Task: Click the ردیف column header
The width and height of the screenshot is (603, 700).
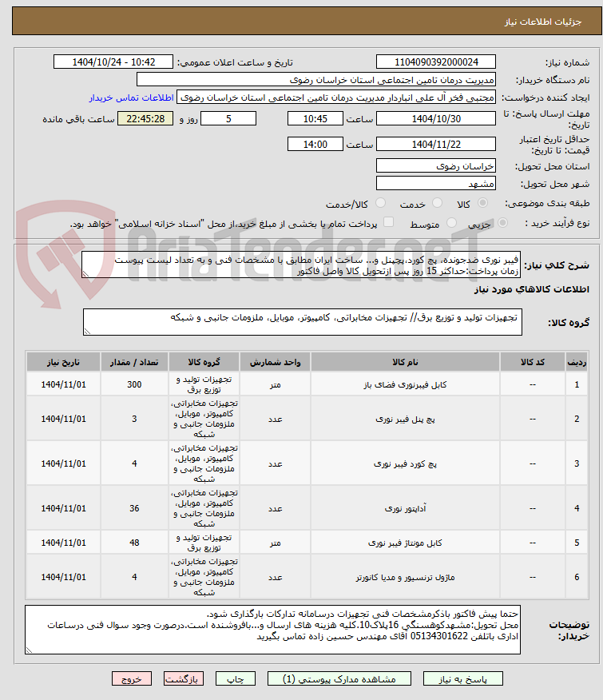Action: (577, 362)
